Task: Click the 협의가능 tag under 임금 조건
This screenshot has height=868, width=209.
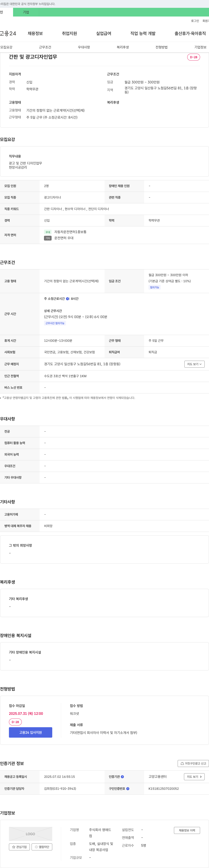Action: click(155, 287)
